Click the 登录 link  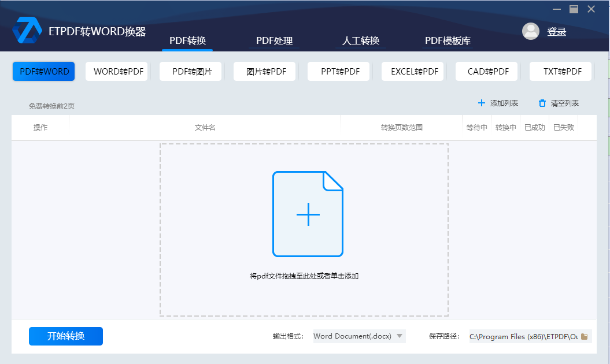click(557, 31)
